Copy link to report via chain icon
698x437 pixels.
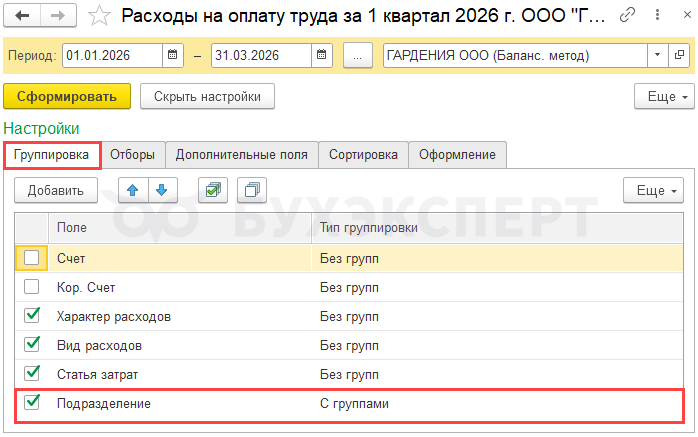pyautogui.click(x=627, y=16)
